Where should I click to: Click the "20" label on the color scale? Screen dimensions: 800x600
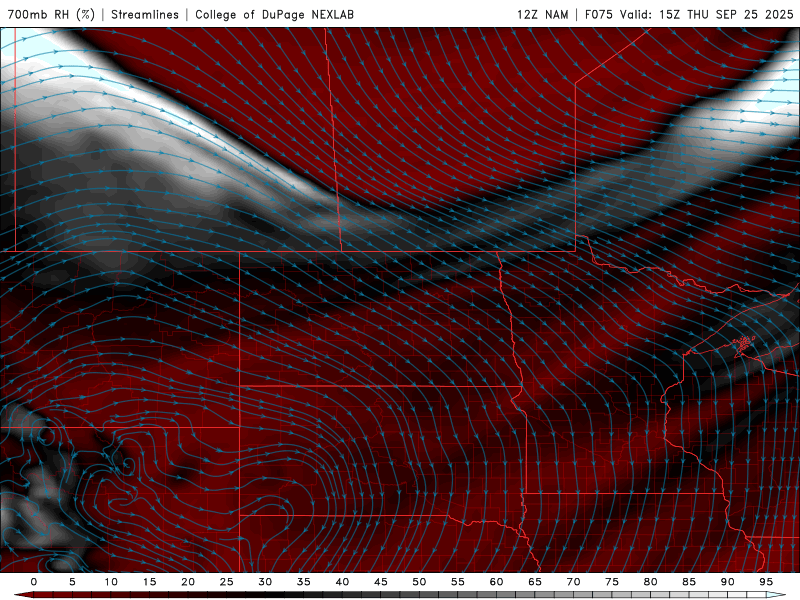[188, 582]
